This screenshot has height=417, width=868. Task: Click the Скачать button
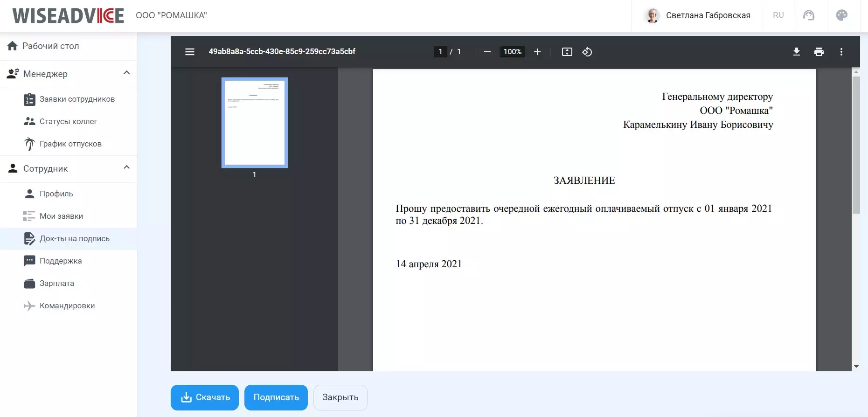coord(205,397)
